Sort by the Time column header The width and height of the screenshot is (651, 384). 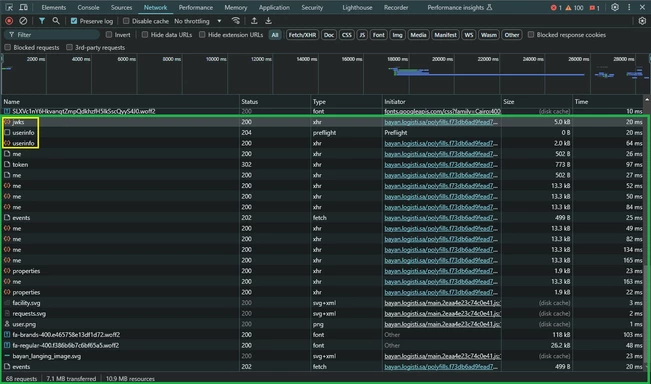(x=608, y=102)
